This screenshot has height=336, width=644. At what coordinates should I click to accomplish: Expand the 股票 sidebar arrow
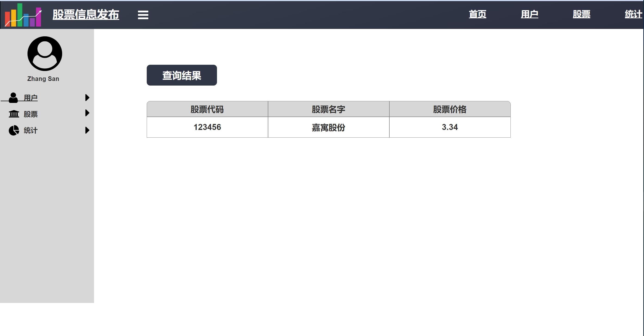click(x=87, y=113)
